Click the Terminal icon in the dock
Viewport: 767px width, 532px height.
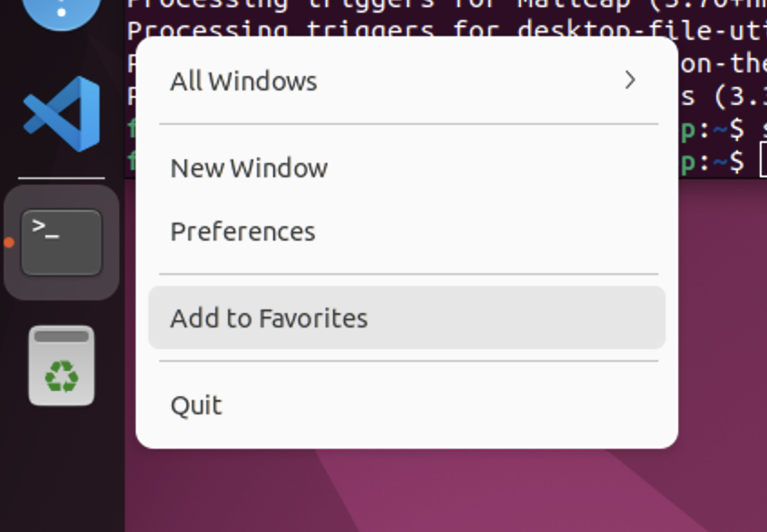coord(62,242)
